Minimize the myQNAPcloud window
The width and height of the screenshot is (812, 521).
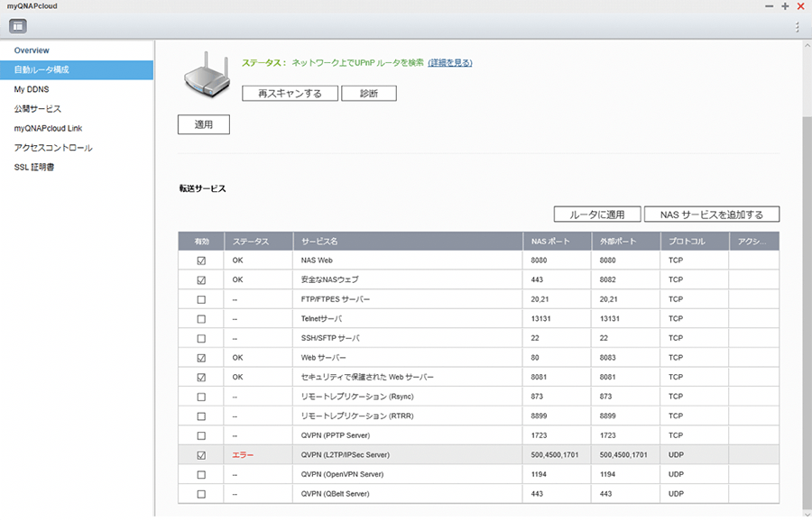pyautogui.click(x=770, y=6)
